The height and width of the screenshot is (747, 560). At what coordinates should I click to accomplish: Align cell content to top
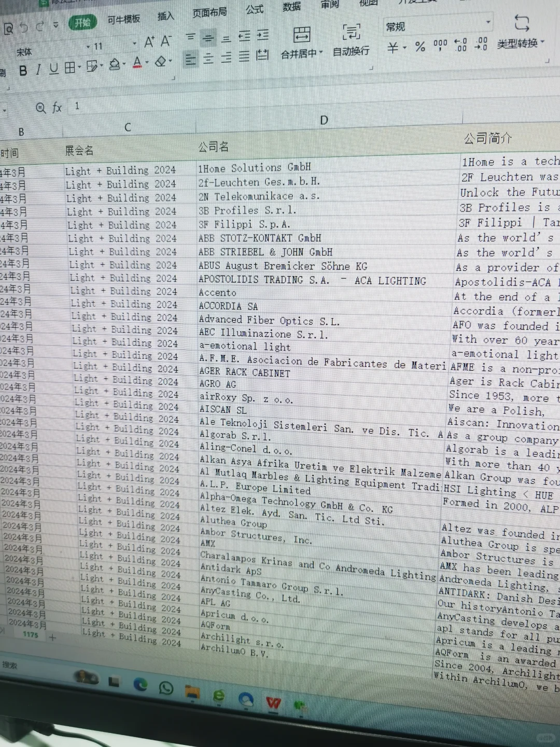191,37
